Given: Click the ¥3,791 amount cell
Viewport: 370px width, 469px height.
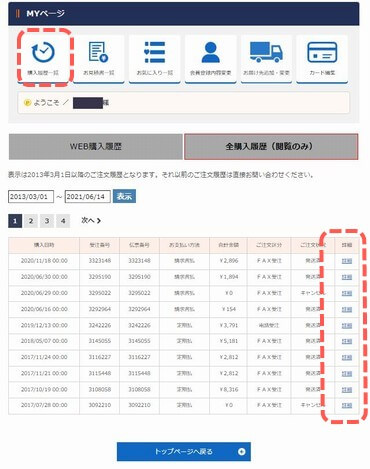Looking at the screenshot, I should pyautogui.click(x=229, y=325).
